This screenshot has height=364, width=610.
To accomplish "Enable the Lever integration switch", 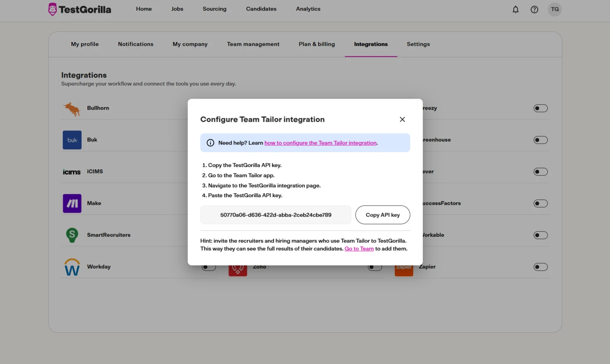I will click(541, 172).
